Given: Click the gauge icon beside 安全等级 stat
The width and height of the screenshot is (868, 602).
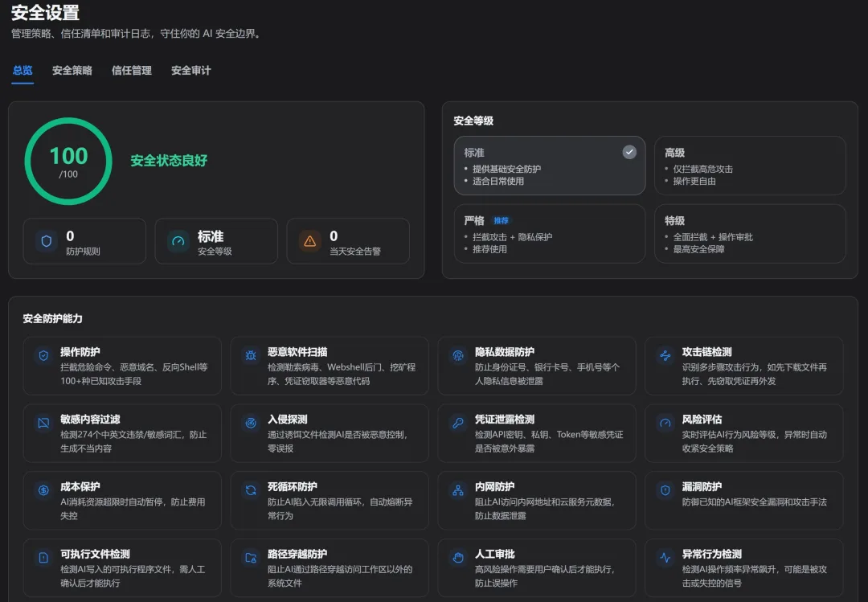Looking at the screenshot, I should point(178,241).
